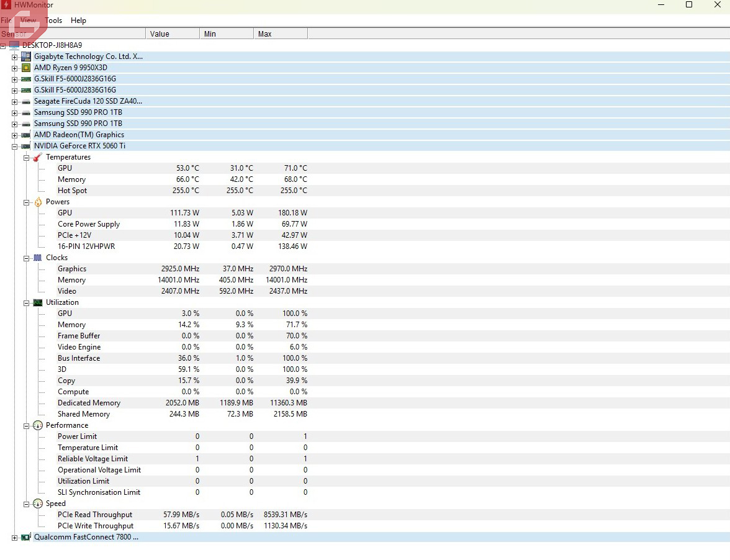Click the Max column header
This screenshot has width=730, height=560.
(x=280, y=34)
